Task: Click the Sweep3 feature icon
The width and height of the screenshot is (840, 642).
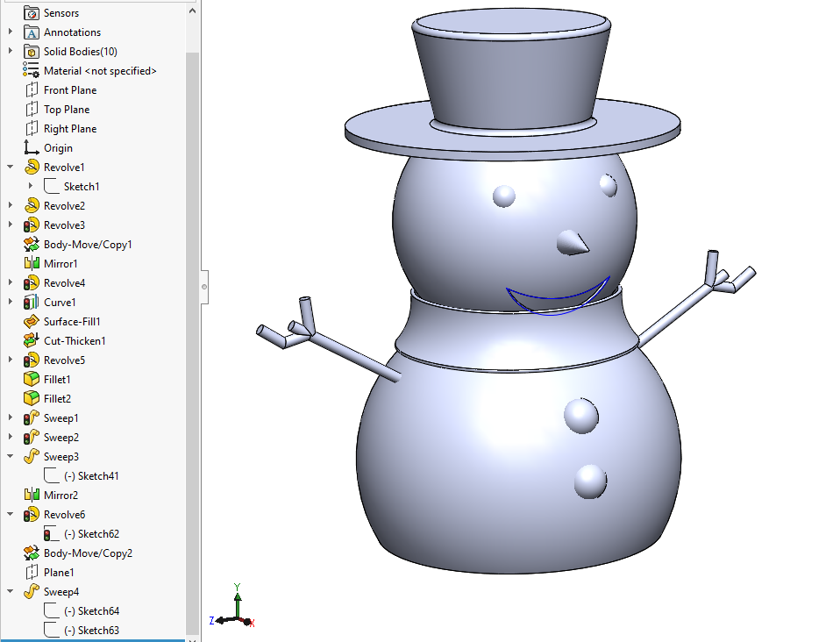Action: (x=32, y=457)
